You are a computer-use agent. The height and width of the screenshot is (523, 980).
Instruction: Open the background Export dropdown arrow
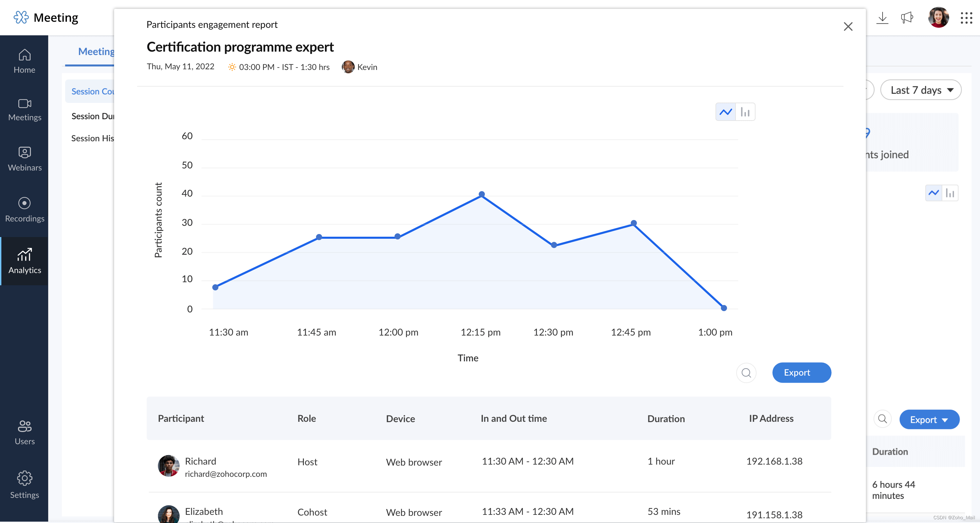coord(945,420)
